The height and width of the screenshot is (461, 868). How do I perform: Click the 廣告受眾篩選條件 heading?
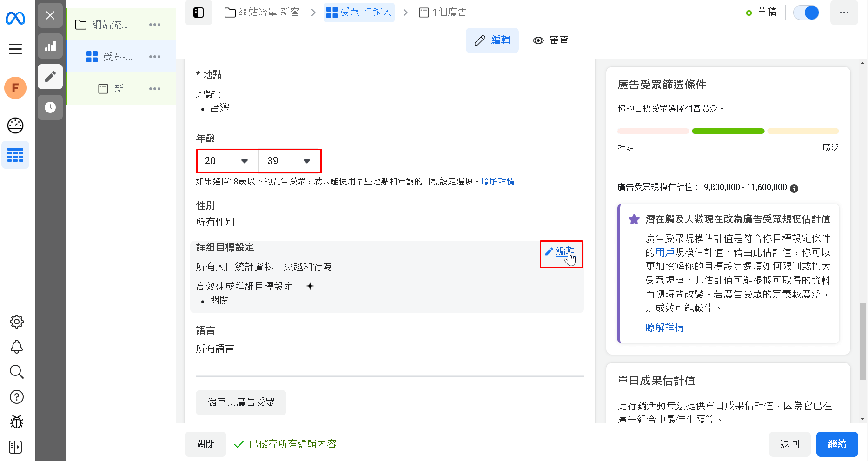662,85
